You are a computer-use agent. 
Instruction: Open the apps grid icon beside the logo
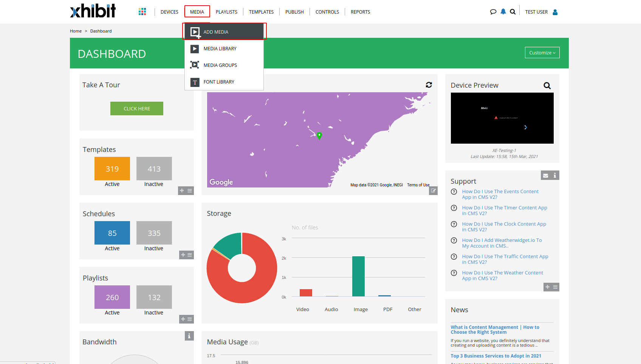click(142, 12)
